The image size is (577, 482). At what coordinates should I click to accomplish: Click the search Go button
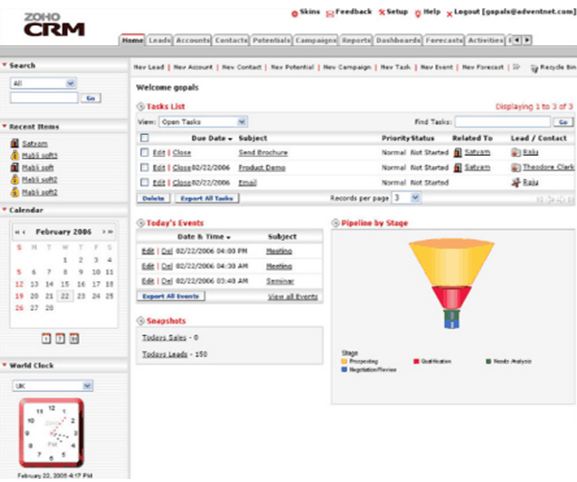pyautogui.click(x=91, y=98)
